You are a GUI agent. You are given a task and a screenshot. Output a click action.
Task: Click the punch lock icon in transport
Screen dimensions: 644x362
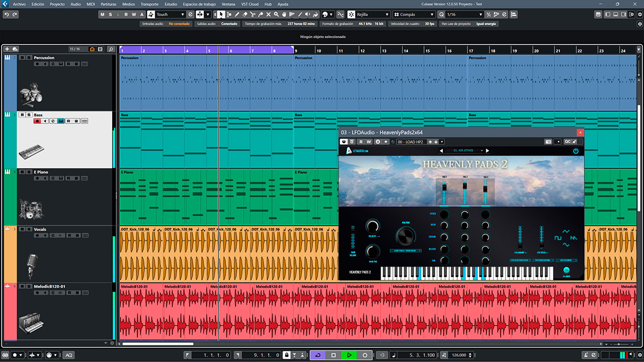tap(287, 355)
